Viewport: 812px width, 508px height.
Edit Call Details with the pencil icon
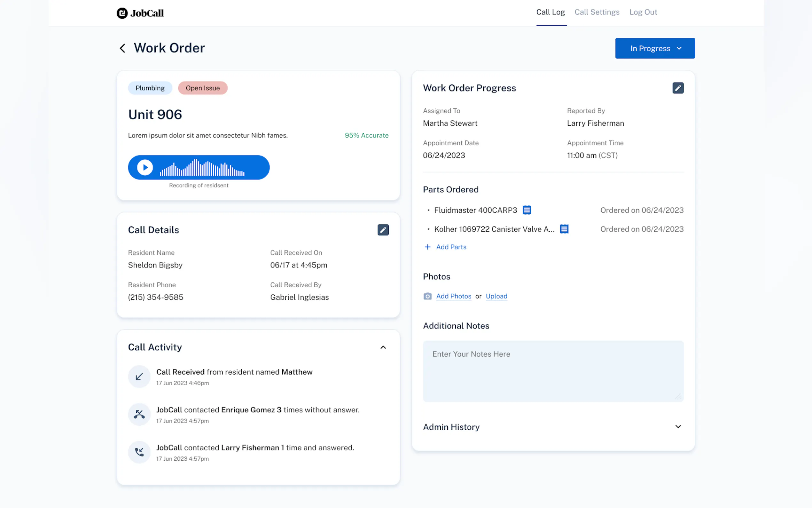[383, 230]
